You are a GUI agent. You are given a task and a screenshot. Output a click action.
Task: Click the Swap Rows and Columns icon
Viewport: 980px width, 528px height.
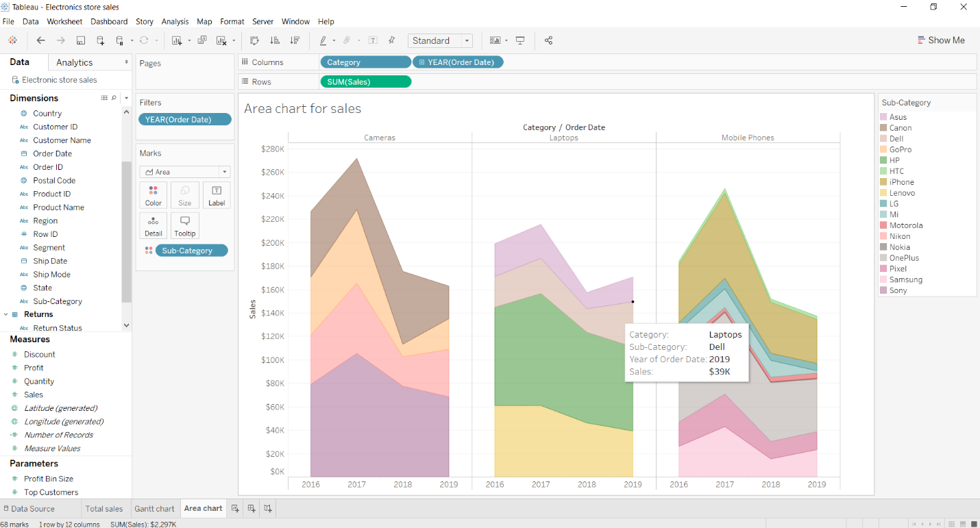[254, 40]
